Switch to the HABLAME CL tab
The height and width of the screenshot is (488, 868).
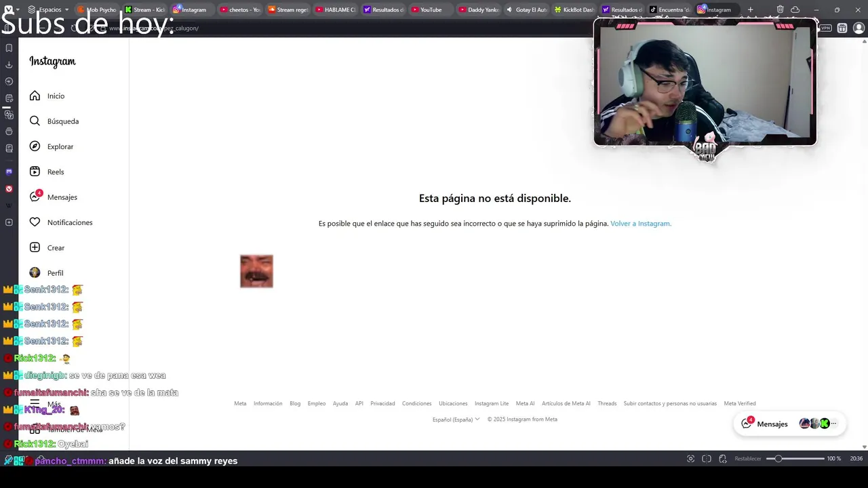click(334, 9)
